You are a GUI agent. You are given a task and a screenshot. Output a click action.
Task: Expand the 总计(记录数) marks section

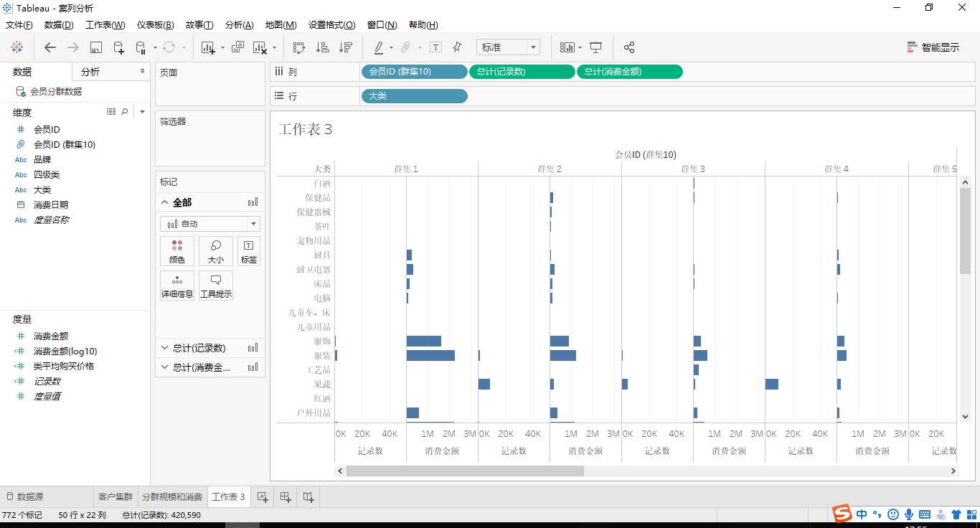pyautogui.click(x=164, y=348)
